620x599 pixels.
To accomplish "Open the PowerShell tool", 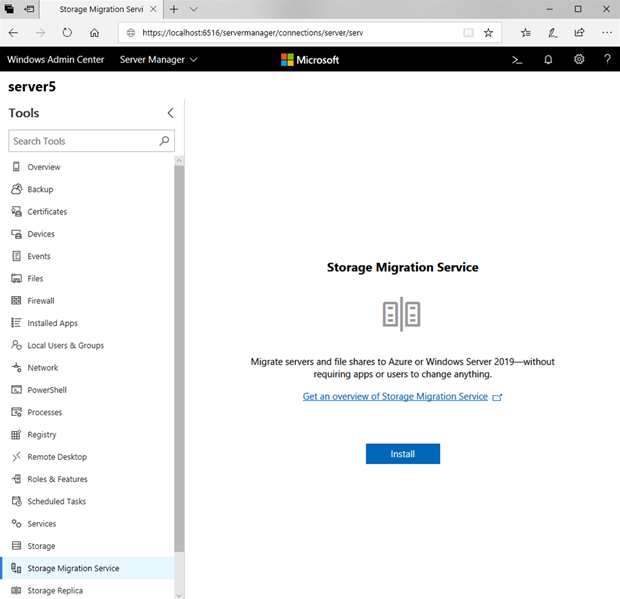I will (x=87, y=390).
